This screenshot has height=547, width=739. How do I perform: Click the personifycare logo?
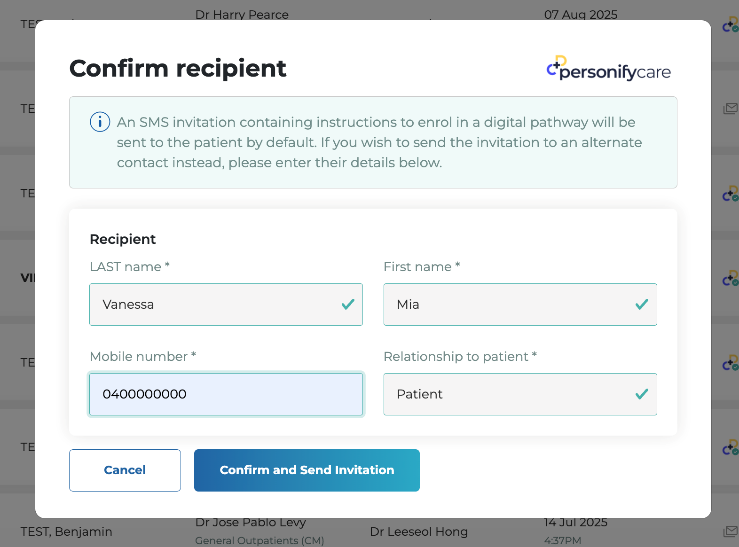(609, 69)
